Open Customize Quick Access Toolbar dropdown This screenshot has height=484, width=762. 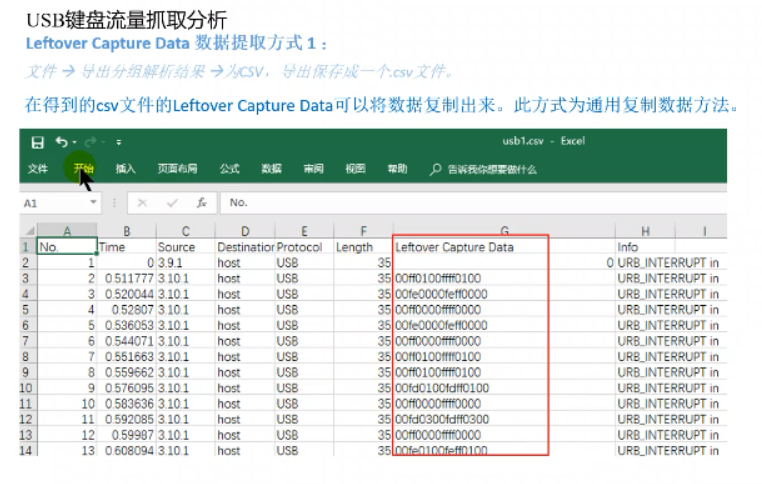119,142
